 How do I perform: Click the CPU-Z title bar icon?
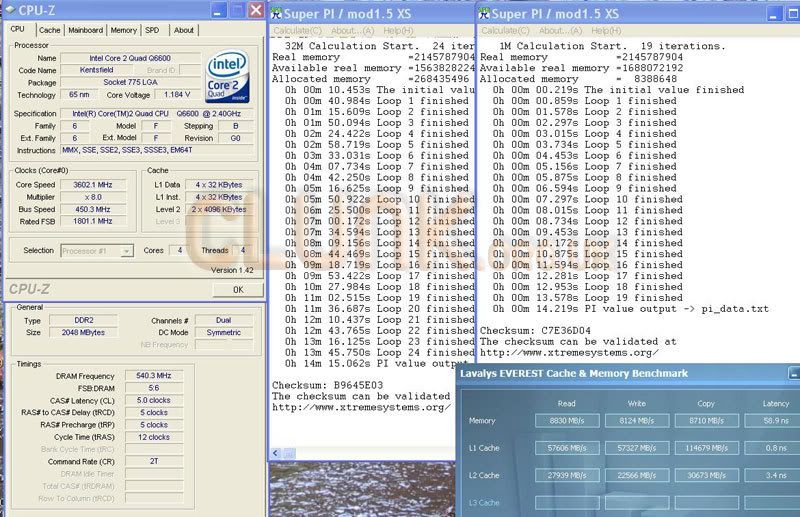click(x=10, y=10)
